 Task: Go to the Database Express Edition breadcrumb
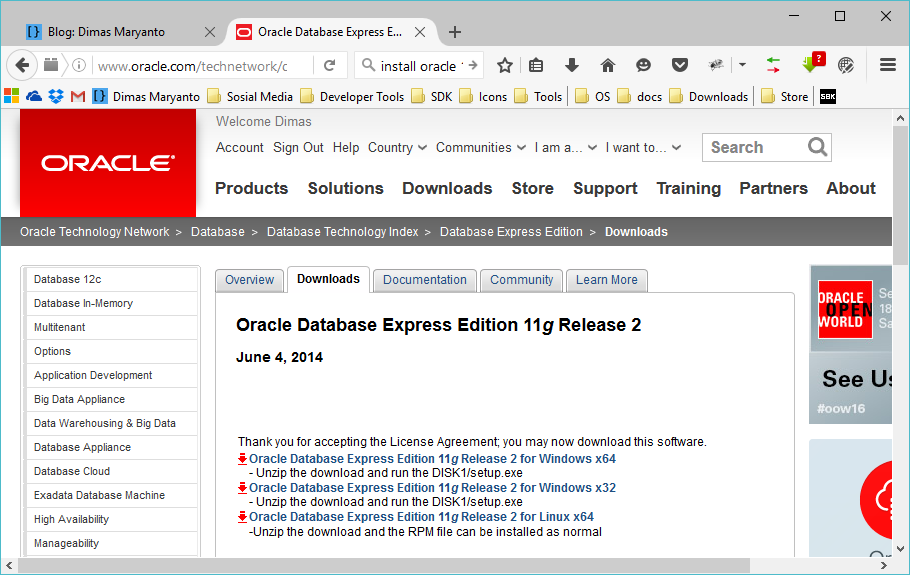511,232
